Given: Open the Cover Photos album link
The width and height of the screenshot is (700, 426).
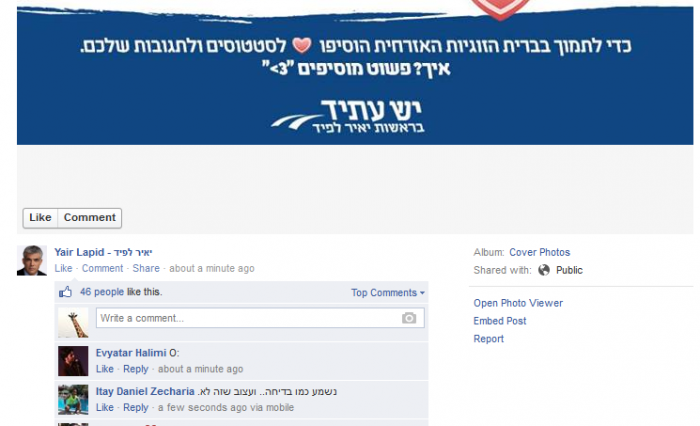Looking at the screenshot, I should pos(539,252).
